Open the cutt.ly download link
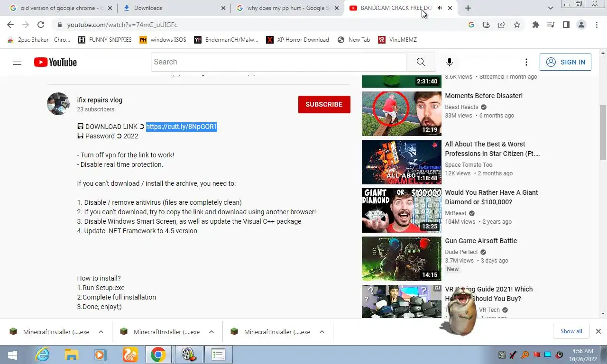This screenshot has height=364, width=607. (182, 127)
